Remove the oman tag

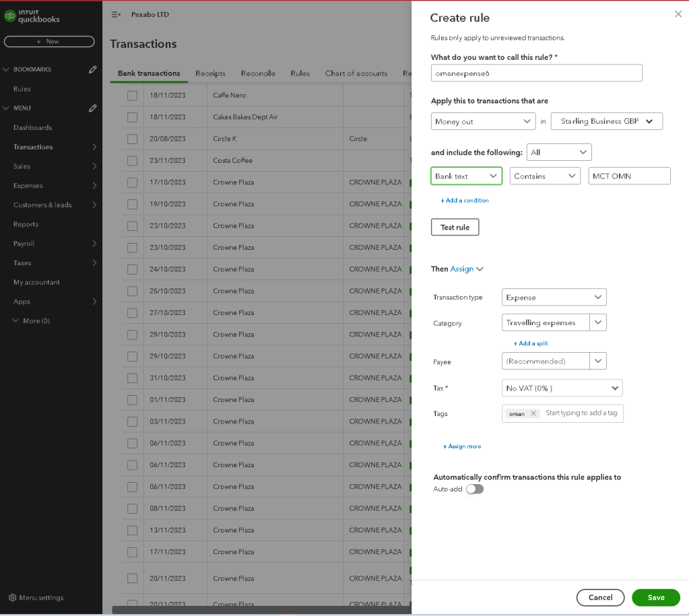pos(533,413)
